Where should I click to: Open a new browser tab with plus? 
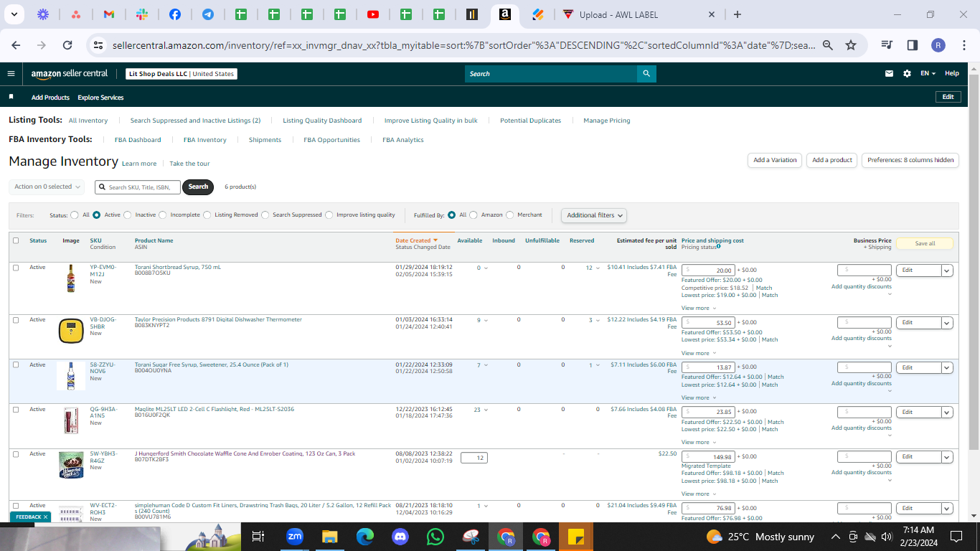738,14
